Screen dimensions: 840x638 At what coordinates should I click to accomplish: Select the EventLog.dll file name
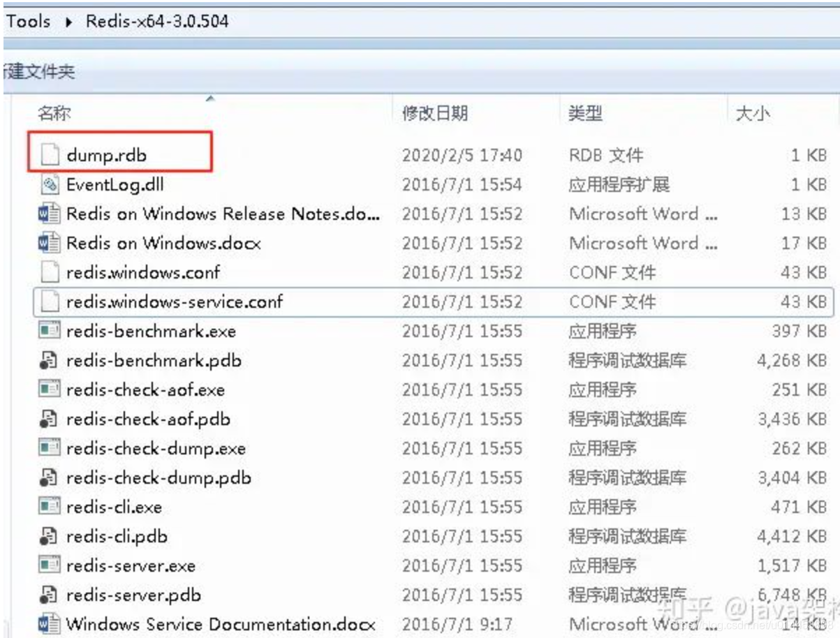[115, 184]
